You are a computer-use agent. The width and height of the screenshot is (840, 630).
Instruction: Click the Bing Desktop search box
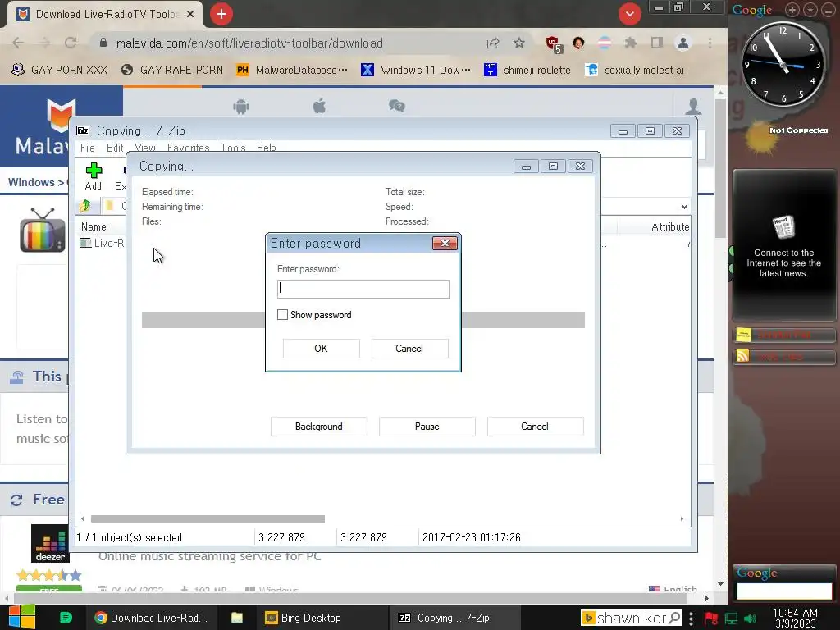632,618
